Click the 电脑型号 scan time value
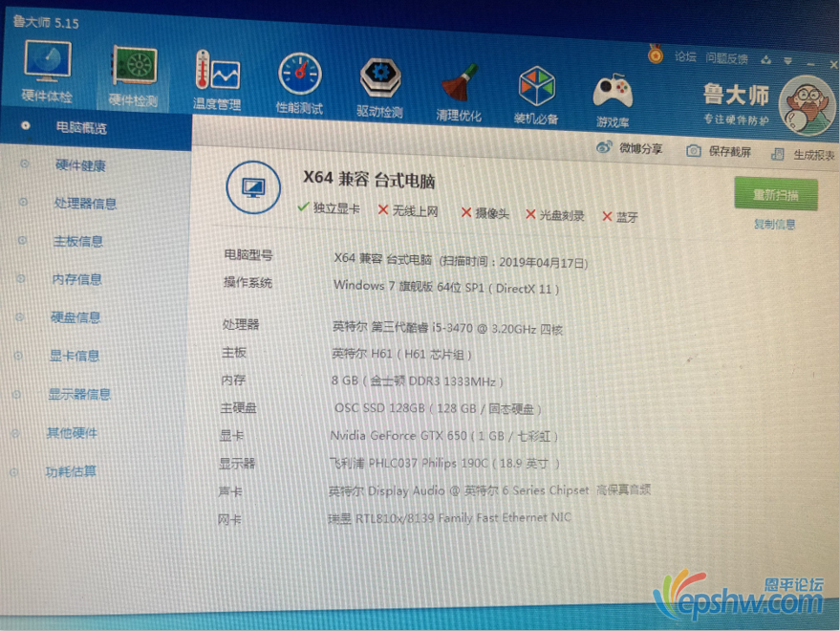The height and width of the screenshot is (631, 840). 461,261
